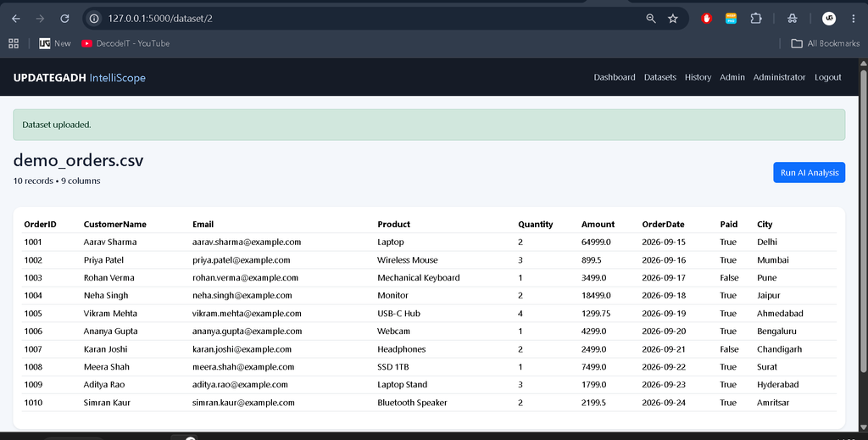Viewport: 868px width, 440px height.
Task: Open the Admin nav item
Action: pos(732,77)
